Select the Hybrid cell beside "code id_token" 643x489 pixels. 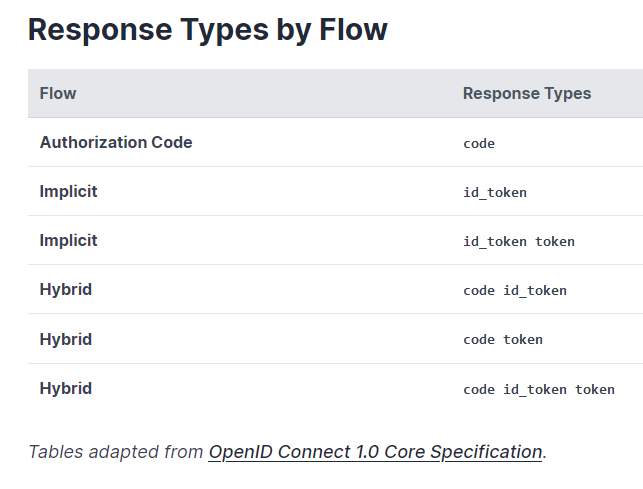click(66, 289)
